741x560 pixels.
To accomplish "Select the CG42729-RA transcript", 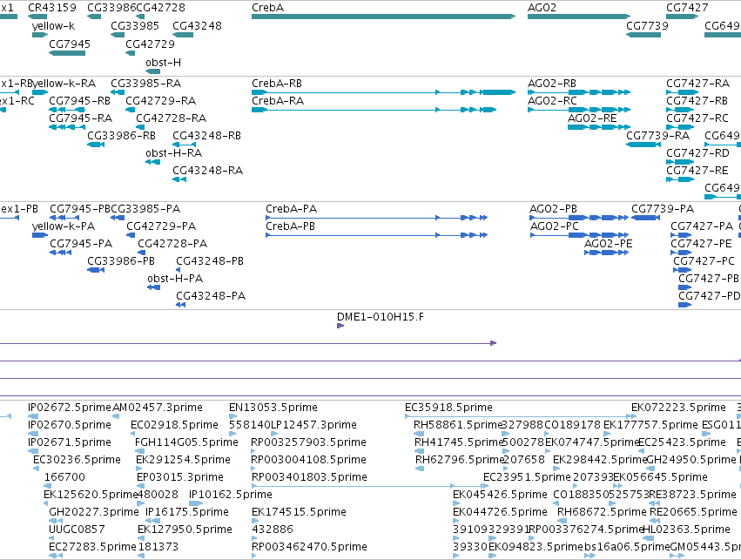I will pyautogui.click(x=131, y=110).
